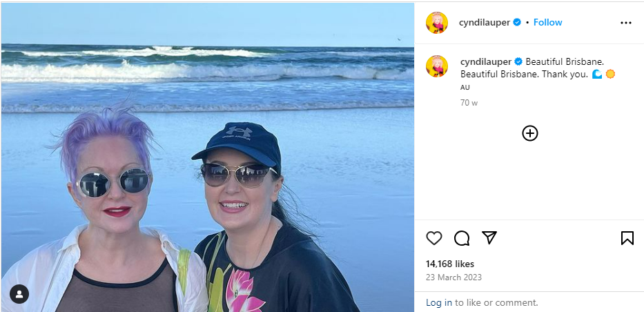This screenshot has height=312, width=644.
Task: Open comments via the speech bubble icon
Action: tap(462, 238)
